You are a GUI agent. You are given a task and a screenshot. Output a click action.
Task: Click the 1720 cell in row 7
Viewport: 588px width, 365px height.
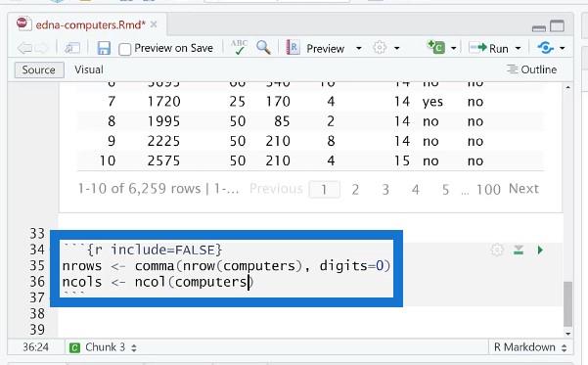(163, 102)
